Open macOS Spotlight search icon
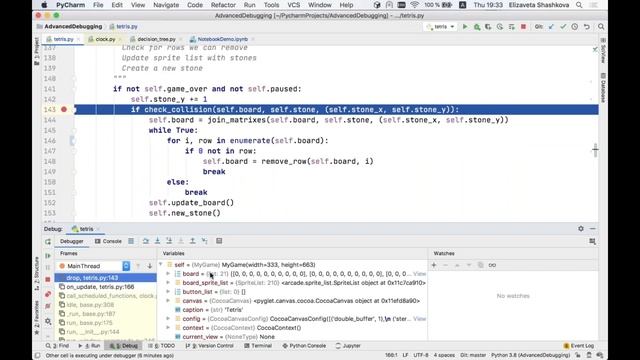The image size is (640, 360). (x=579, y=5)
